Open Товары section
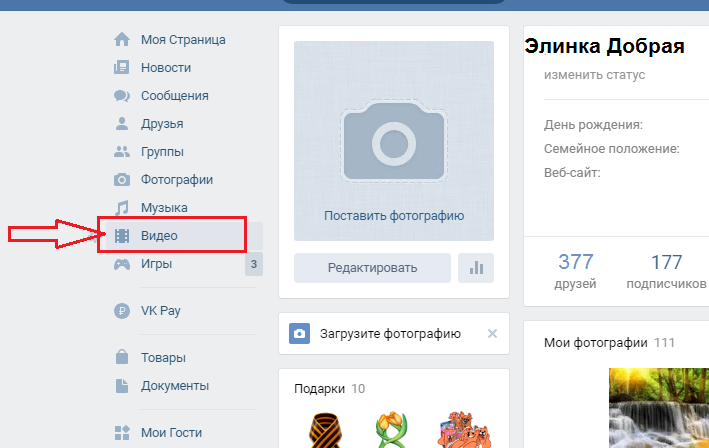709x448 pixels. coord(163,358)
